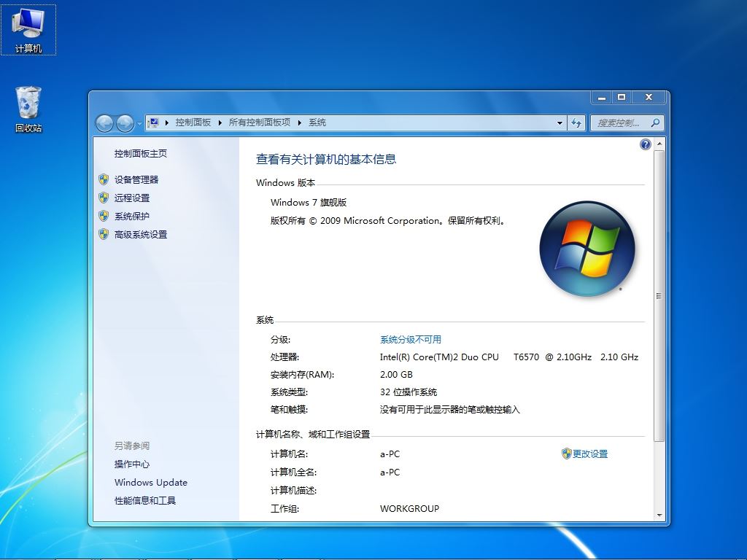Click shield icon beside 高级系统设置
Viewport: 747px width, 560px height.
coord(104,234)
